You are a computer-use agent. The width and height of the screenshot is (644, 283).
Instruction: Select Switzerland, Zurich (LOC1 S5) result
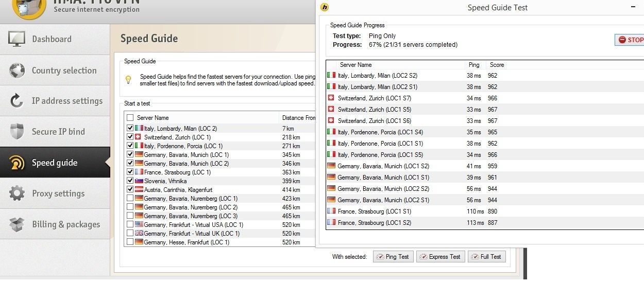485,109
